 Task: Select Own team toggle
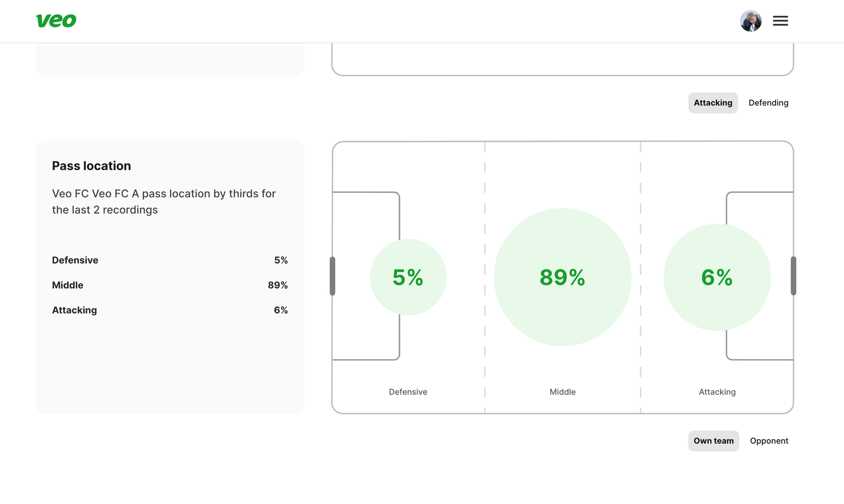point(713,441)
